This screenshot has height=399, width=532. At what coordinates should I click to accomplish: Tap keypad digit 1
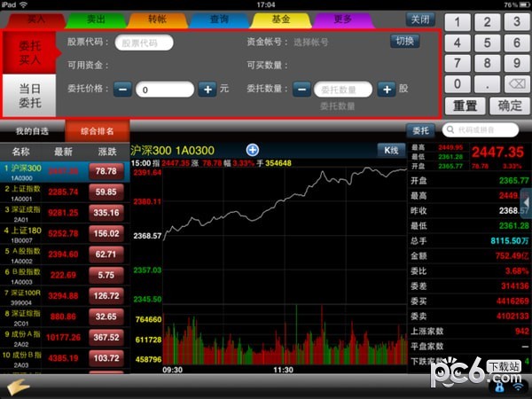point(458,22)
